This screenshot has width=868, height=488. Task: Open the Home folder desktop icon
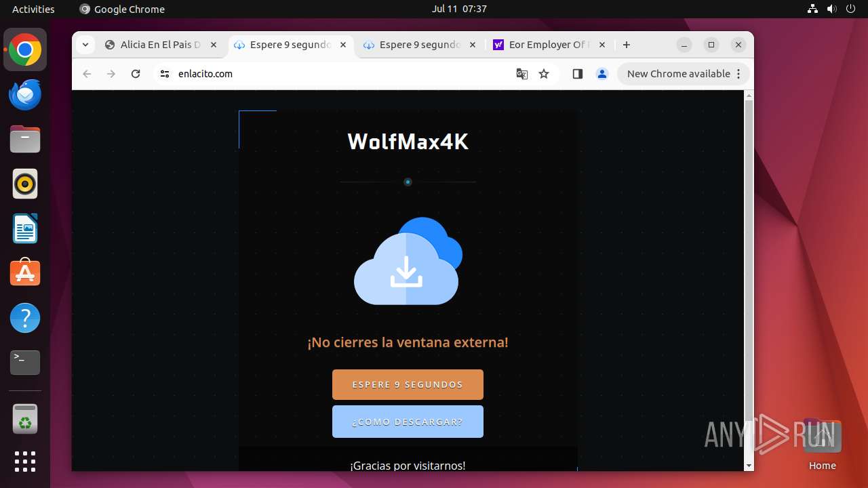(822, 445)
